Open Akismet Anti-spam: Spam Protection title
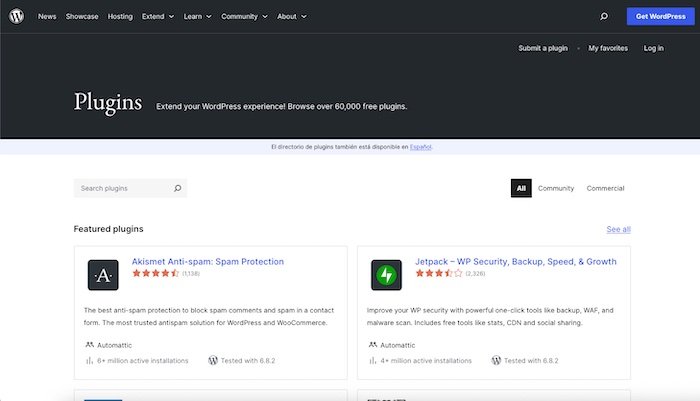This screenshot has height=401, width=700. pos(208,262)
